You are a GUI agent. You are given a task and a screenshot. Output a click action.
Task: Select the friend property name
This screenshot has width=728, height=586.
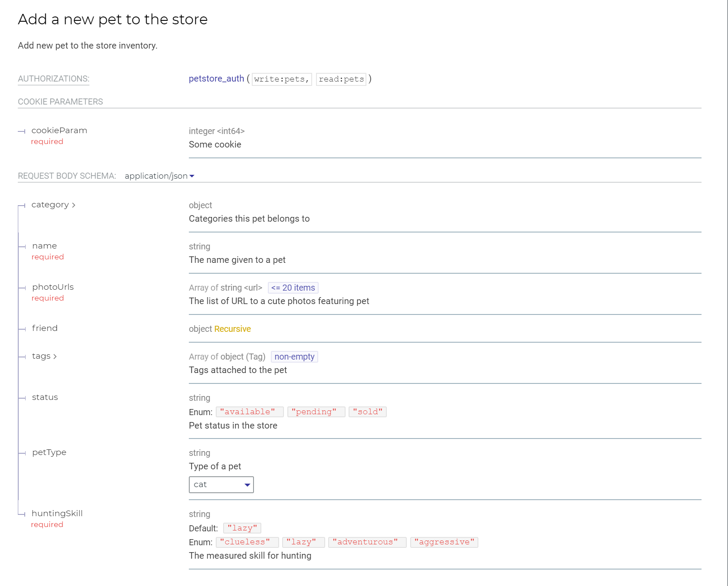tap(45, 328)
